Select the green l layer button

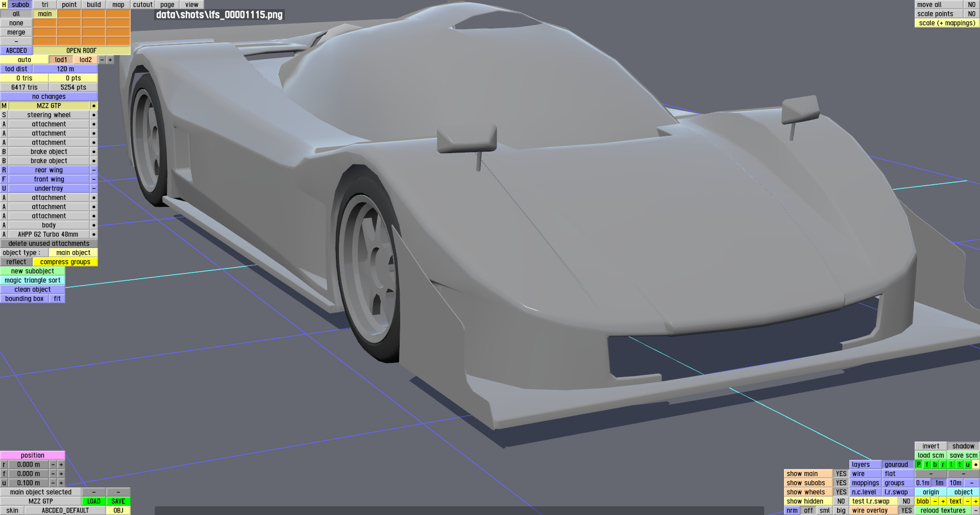pyautogui.click(x=951, y=464)
